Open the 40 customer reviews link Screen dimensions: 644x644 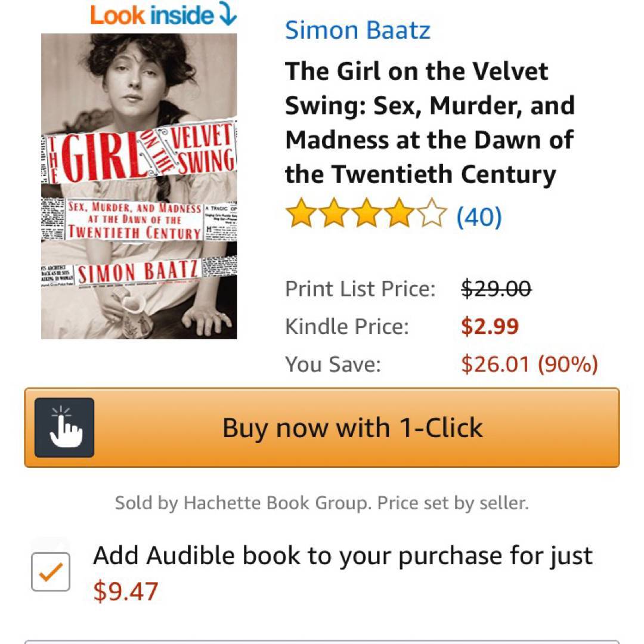479,216
